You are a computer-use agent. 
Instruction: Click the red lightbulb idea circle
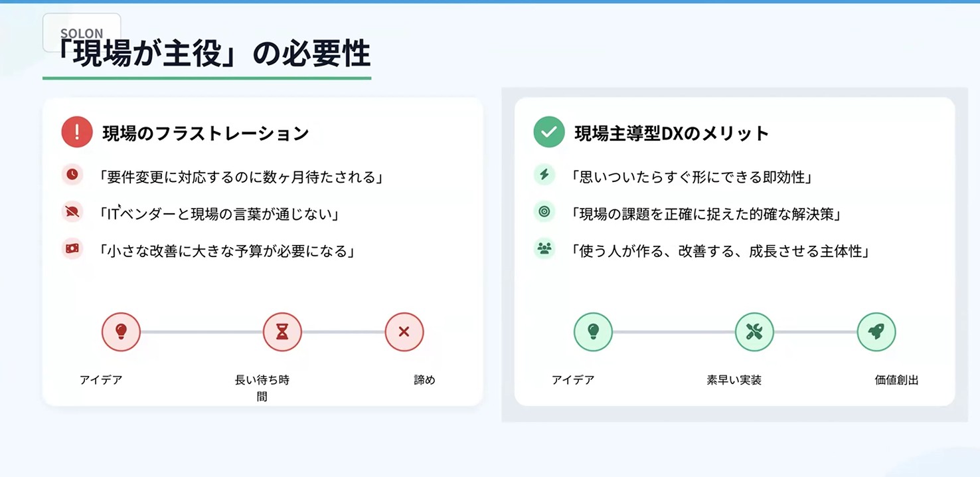coord(121,332)
